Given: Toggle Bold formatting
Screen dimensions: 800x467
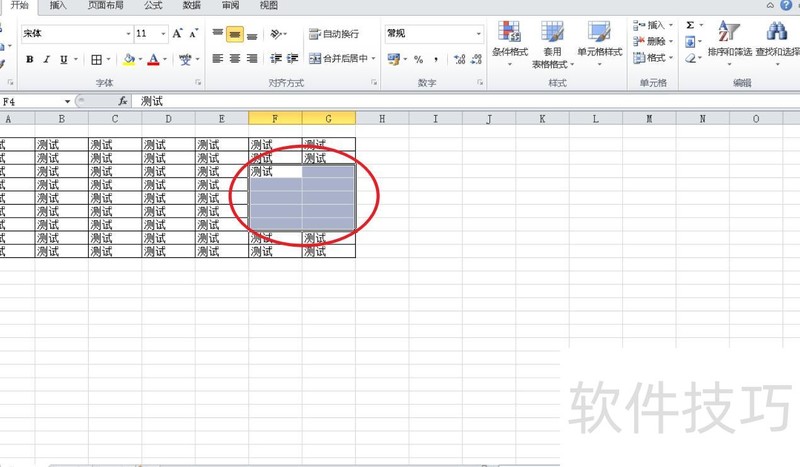Looking at the screenshot, I should 30,59.
